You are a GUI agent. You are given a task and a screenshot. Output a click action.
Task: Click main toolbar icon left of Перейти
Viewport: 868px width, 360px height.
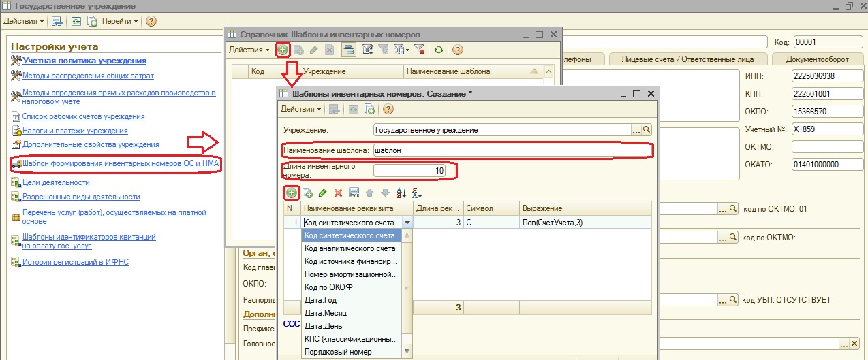93,21
